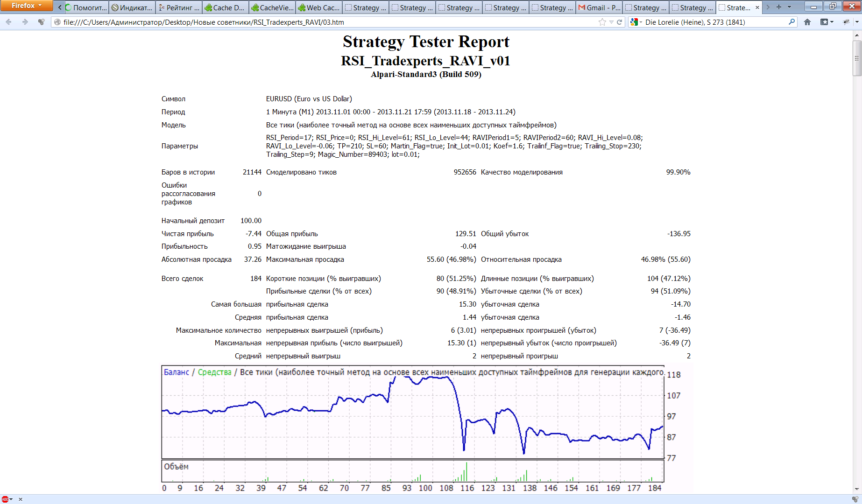Click the long positions value 104 (47.12%)
862x504 pixels.
pyautogui.click(x=669, y=279)
